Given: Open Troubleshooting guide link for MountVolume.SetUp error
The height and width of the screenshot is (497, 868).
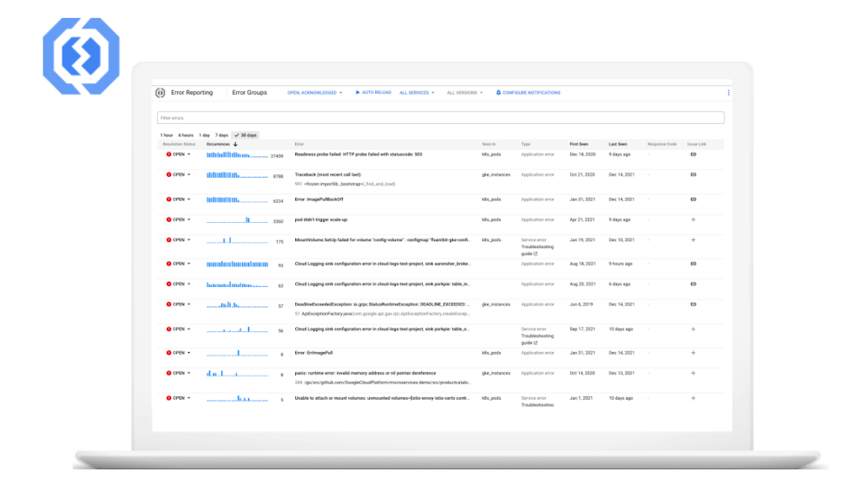Looking at the screenshot, I should click(533, 251).
